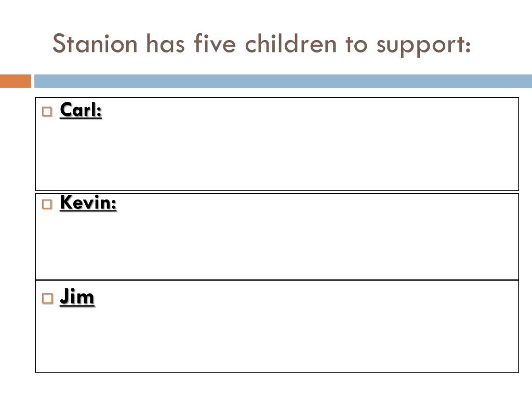Click the word 'to' in the title
The width and height of the screenshot is (532, 399).
(356, 44)
